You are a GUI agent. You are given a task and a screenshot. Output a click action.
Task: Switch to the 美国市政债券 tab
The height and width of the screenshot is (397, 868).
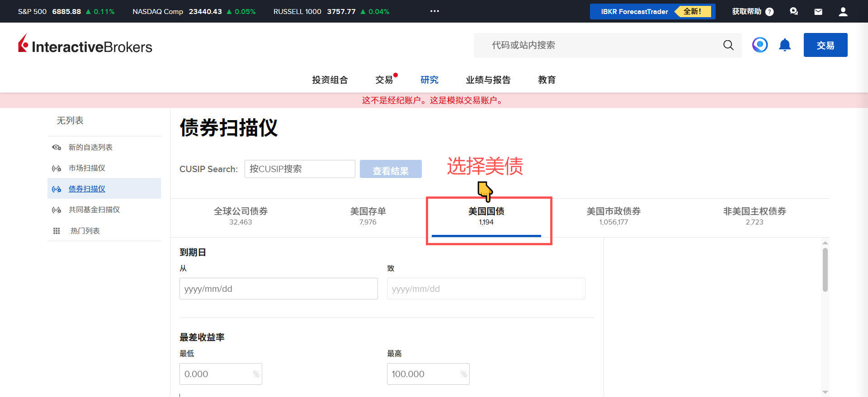coord(613,216)
